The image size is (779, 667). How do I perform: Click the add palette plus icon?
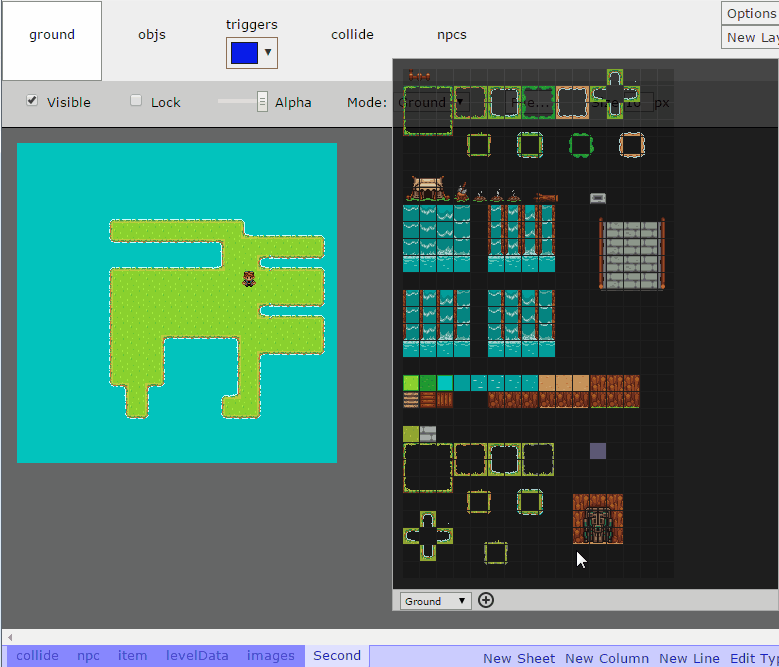pos(485,600)
